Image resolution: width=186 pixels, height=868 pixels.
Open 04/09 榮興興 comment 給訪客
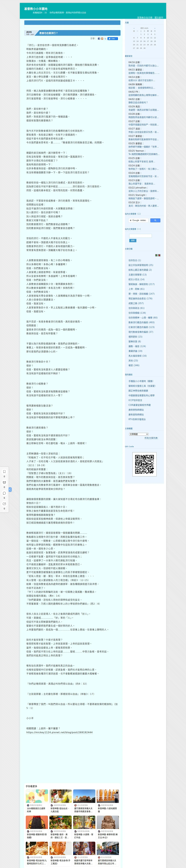click(142, 88)
